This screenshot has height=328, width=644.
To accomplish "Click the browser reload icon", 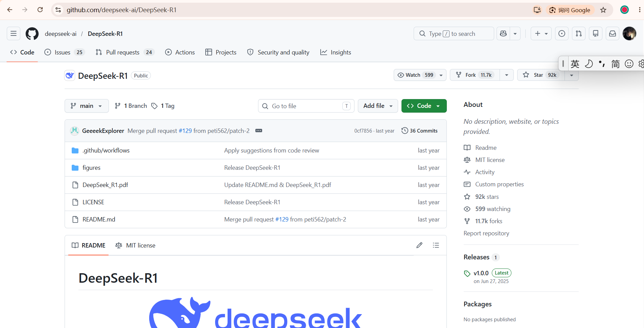I will click(40, 10).
